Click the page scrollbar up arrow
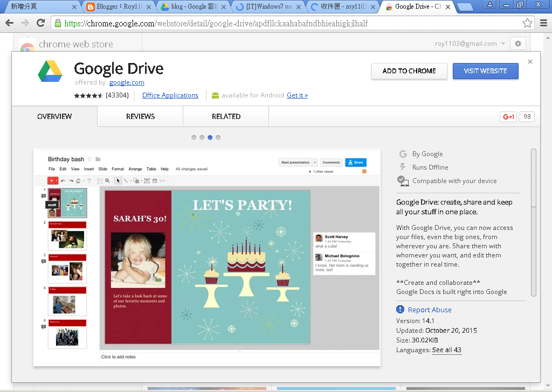 pyautogui.click(x=548, y=37)
